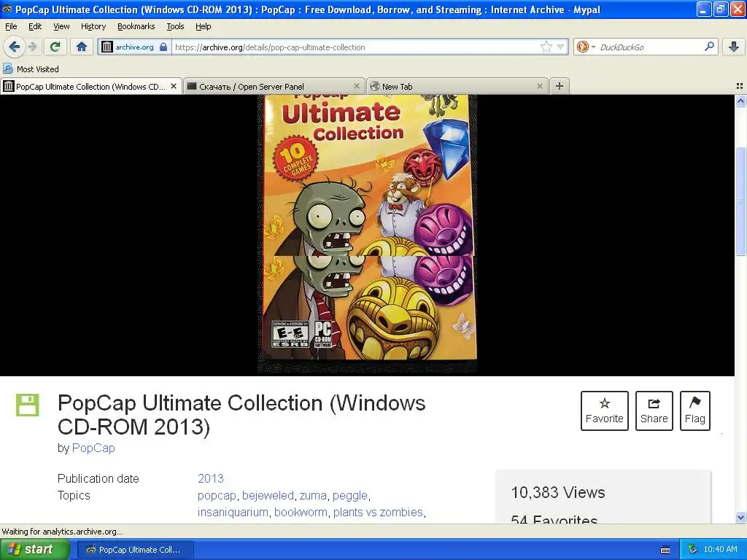Viewport: 747px width, 560px height.
Task: Click the search magnifier icon
Action: (x=709, y=46)
